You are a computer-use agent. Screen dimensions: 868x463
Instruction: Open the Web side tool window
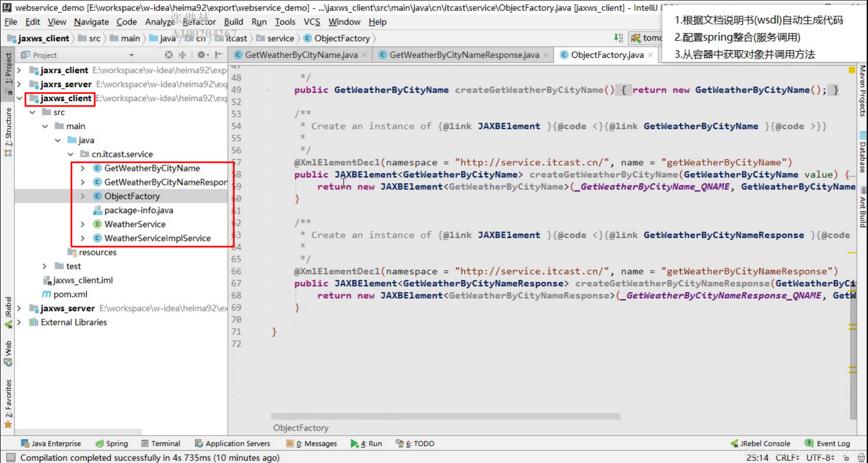pyautogui.click(x=8, y=353)
